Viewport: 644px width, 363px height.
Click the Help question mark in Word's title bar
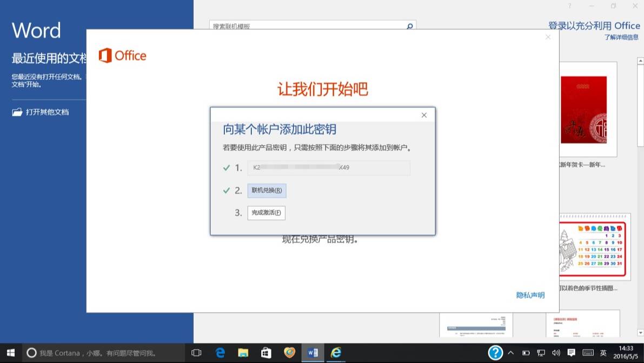click(569, 5)
